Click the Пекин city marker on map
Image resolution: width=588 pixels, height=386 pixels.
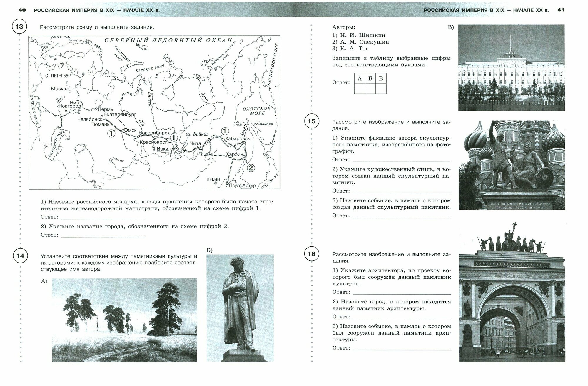pyautogui.click(x=215, y=183)
